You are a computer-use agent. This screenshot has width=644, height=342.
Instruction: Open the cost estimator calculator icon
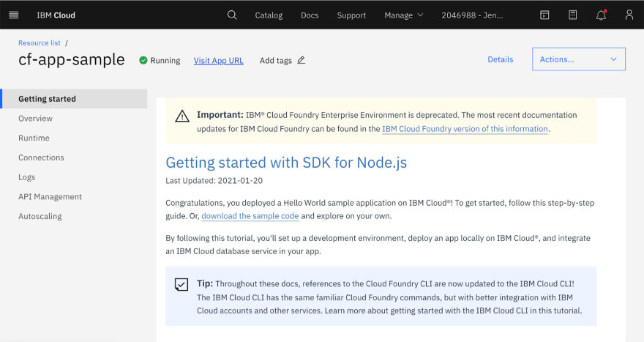(x=572, y=15)
